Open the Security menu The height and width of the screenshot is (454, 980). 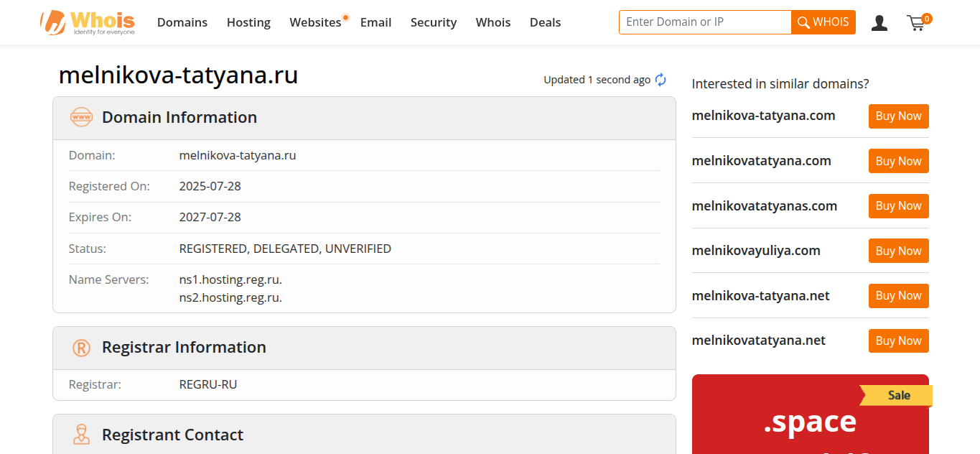[434, 22]
